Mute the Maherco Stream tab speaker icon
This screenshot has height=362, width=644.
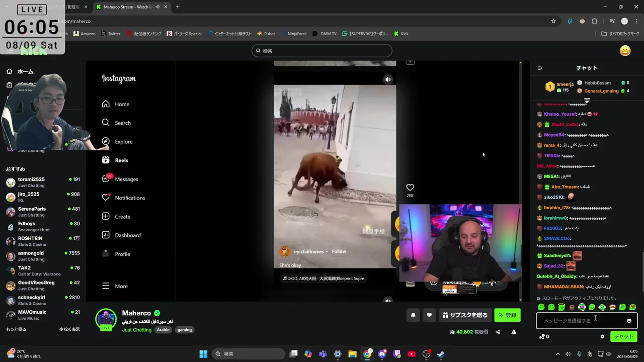point(158,7)
